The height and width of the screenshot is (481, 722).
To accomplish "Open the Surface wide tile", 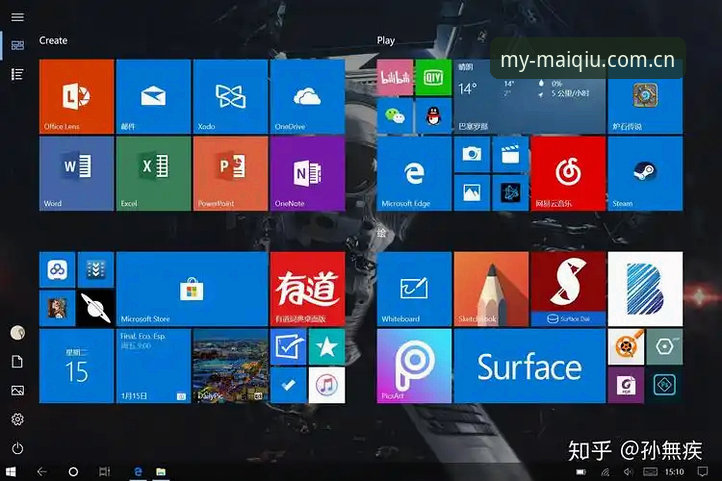I will 530,366.
